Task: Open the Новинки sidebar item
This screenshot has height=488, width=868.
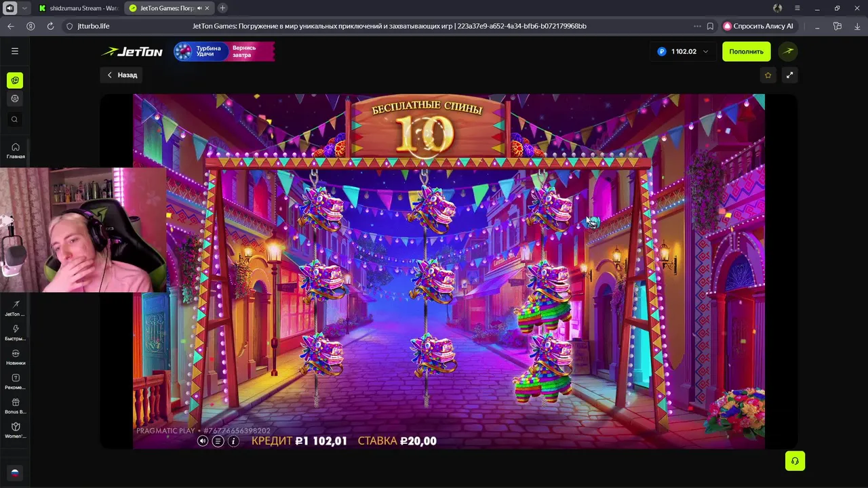Action: (x=15, y=357)
